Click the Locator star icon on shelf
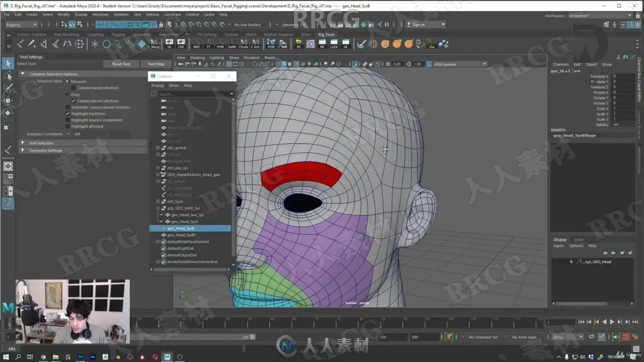644x362 pixels. click(x=95, y=44)
